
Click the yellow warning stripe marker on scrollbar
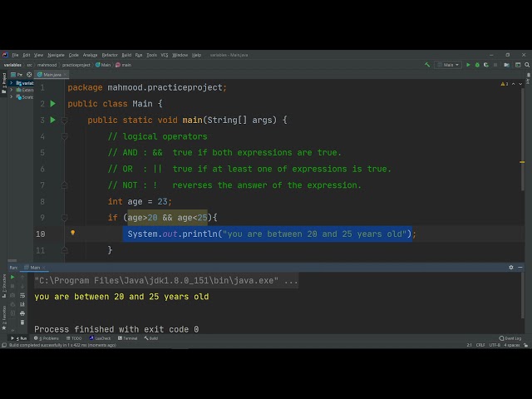522,162
